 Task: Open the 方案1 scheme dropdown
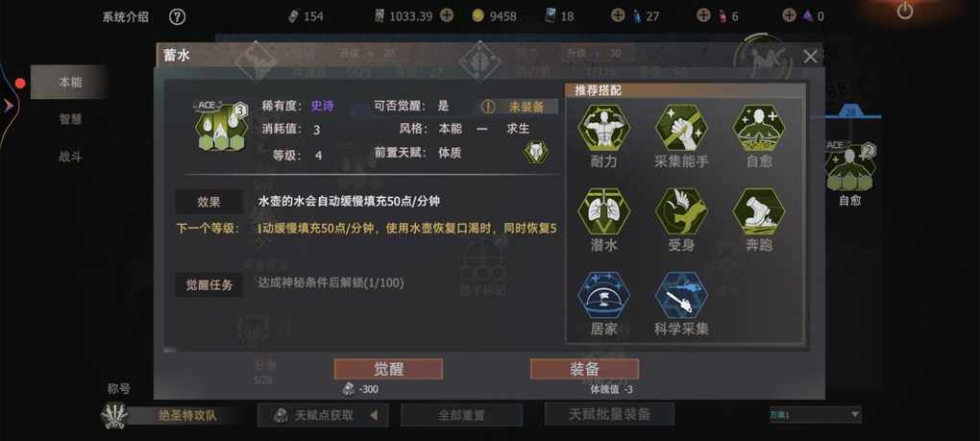[x=815, y=415]
